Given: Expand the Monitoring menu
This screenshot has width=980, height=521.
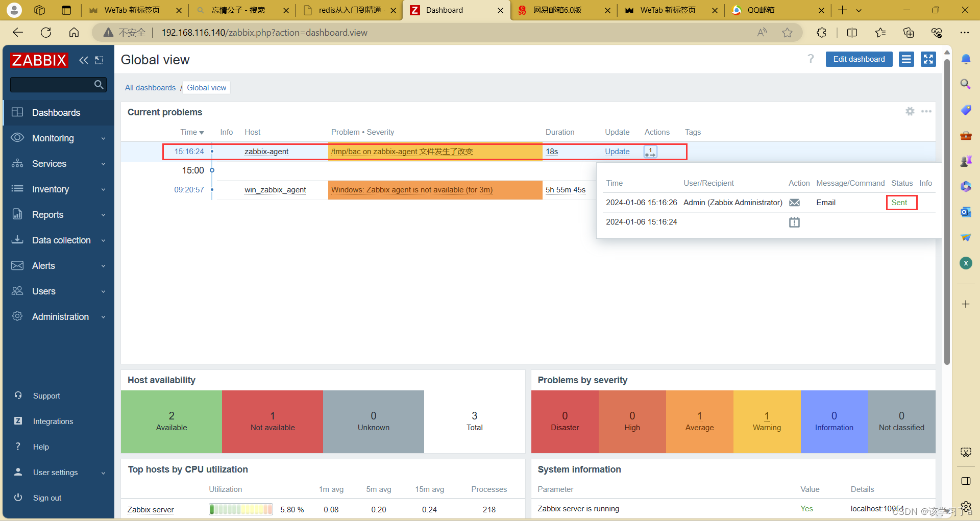Looking at the screenshot, I should tap(58, 138).
